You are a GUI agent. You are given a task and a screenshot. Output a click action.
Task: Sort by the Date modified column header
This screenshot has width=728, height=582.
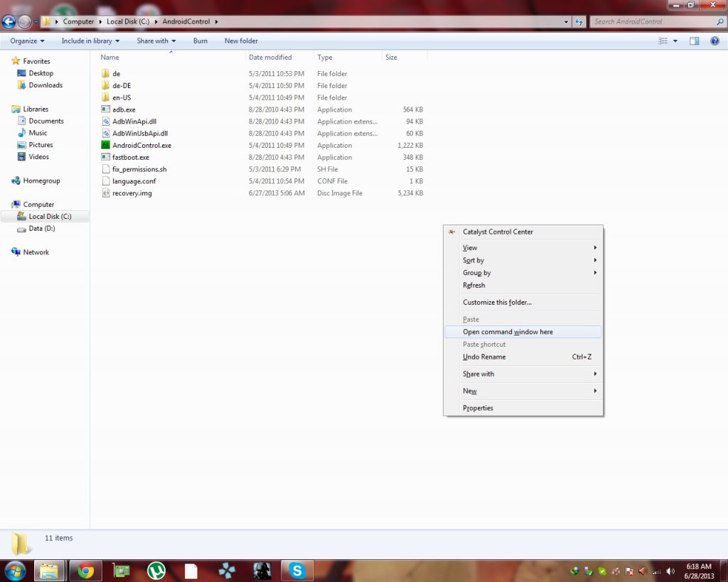[270, 57]
